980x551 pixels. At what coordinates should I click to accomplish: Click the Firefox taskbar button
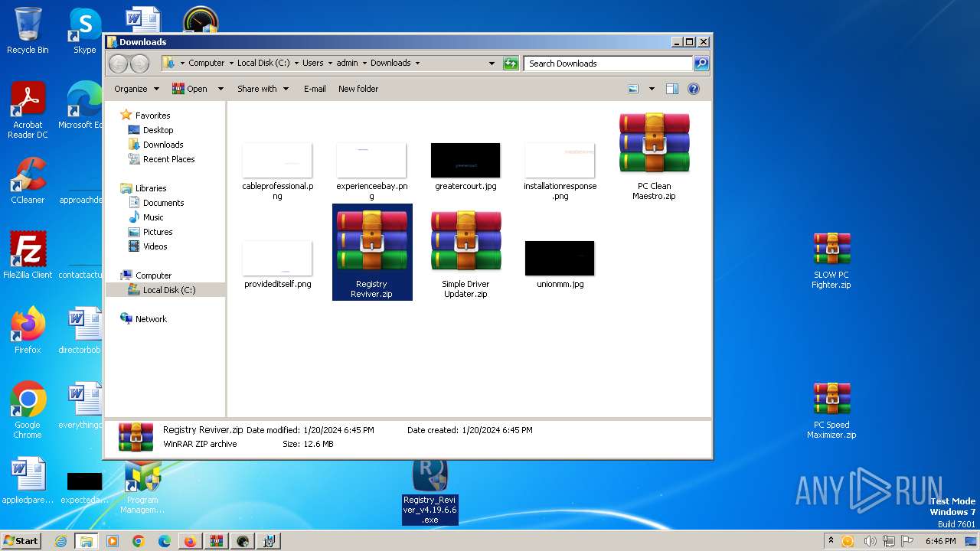190,541
